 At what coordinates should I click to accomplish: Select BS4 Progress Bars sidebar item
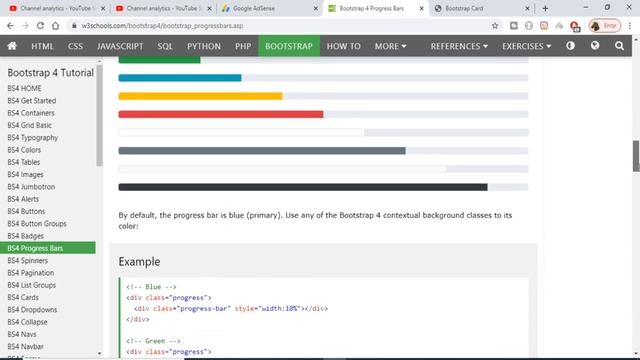point(48,248)
